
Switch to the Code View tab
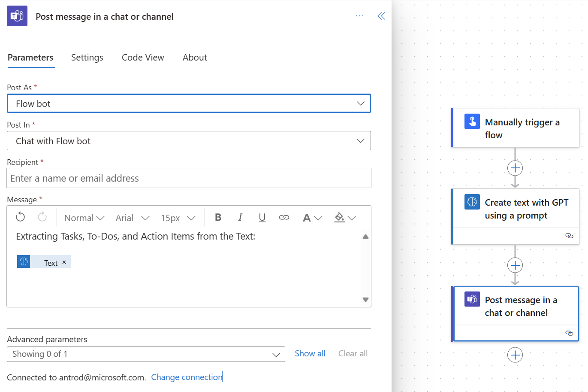pyautogui.click(x=143, y=58)
